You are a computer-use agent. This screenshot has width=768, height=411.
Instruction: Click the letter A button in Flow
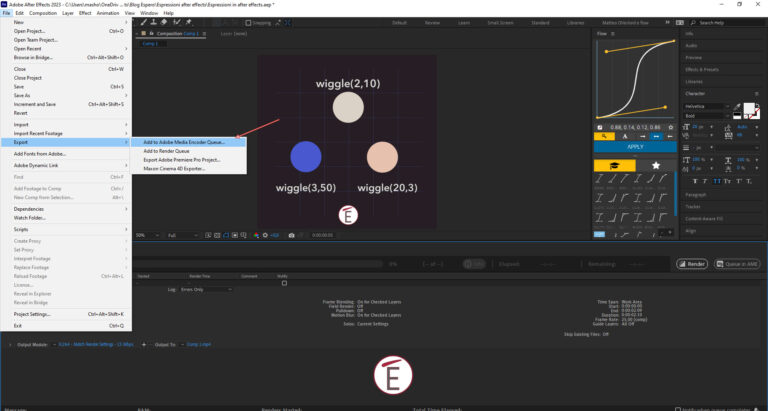(x=625, y=136)
